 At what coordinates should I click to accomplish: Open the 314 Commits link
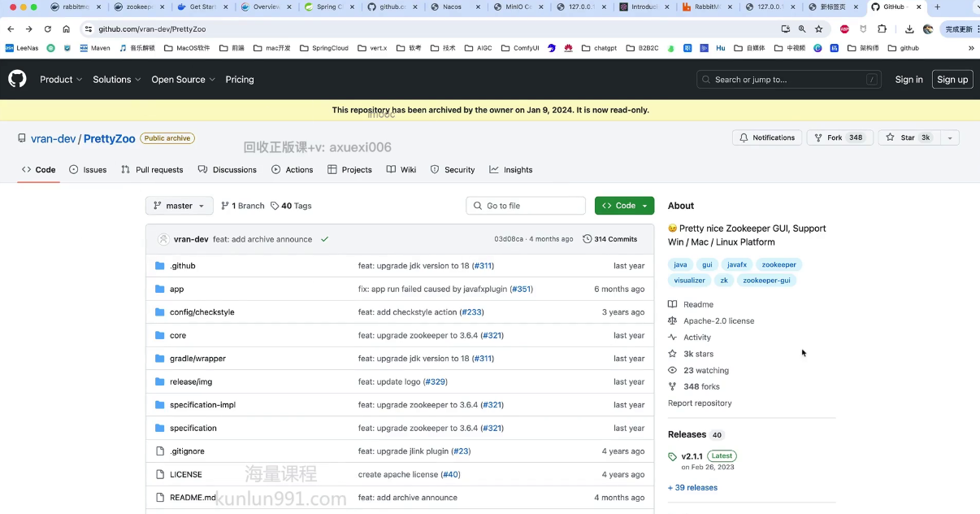610,239
